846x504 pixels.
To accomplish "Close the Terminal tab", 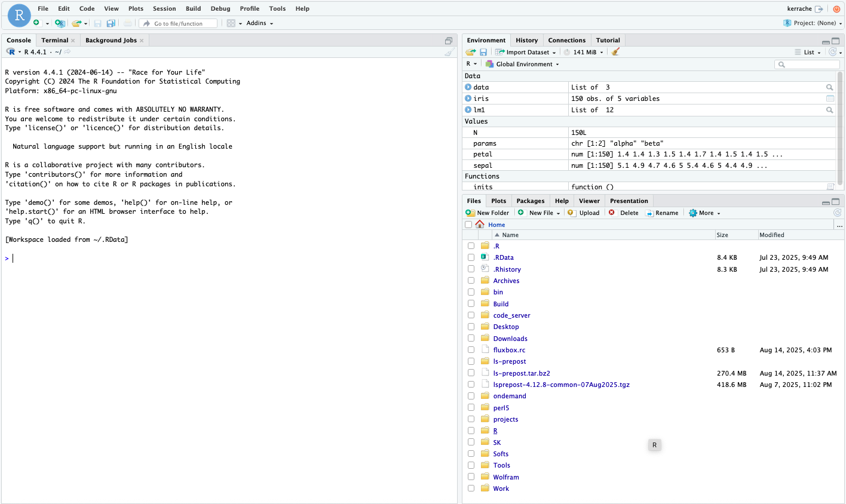I will coord(73,41).
